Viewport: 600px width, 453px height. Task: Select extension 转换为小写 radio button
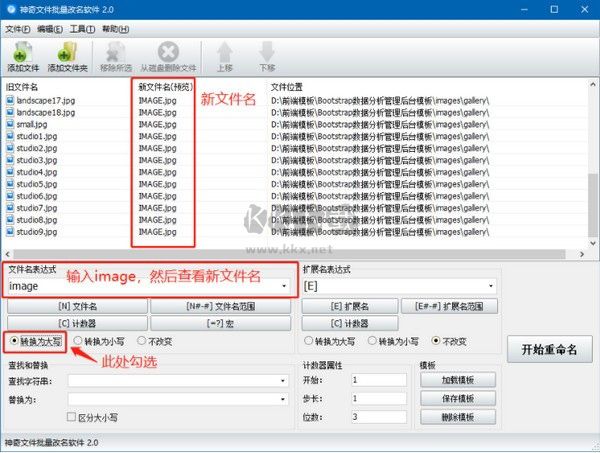372,341
